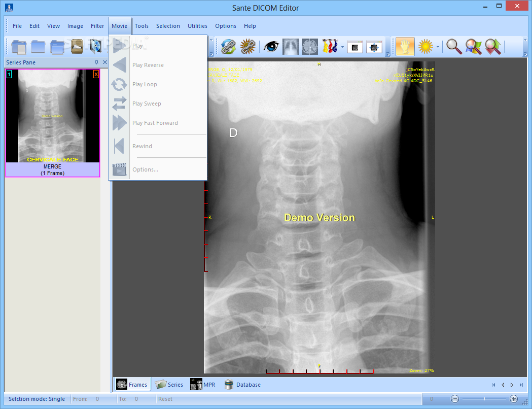The width and height of the screenshot is (532, 409).
Task: Click the orange X on the thumbnail
Action: pos(96,74)
